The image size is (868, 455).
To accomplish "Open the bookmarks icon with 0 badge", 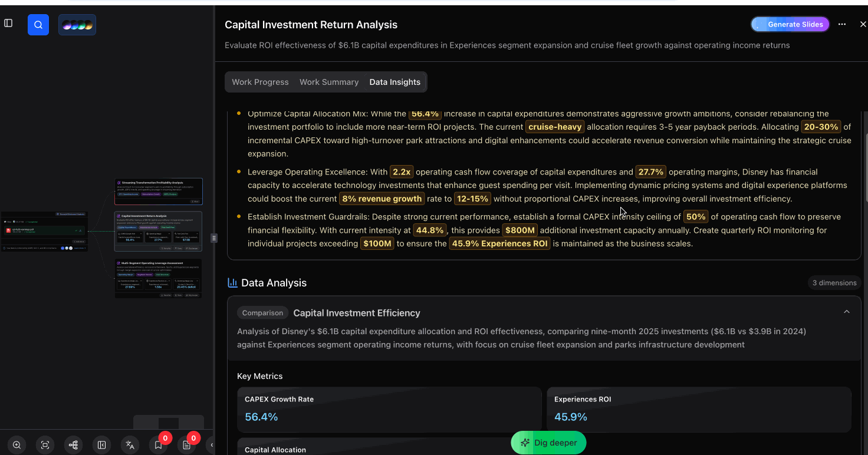I will click(159, 445).
